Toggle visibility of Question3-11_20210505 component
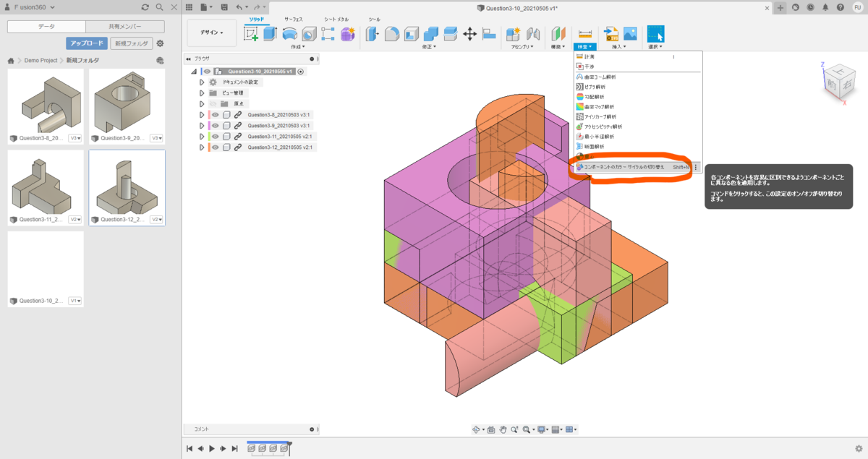 click(x=216, y=137)
